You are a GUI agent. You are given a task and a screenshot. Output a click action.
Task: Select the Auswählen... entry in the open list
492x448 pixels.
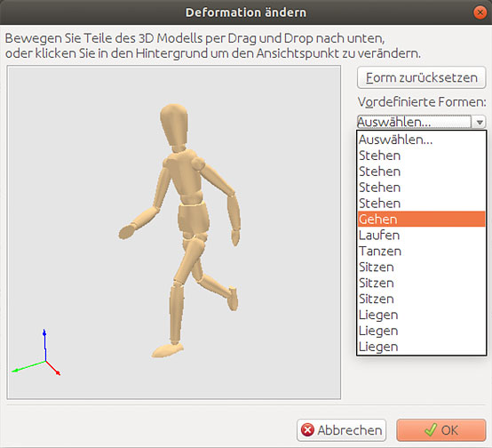coord(422,140)
